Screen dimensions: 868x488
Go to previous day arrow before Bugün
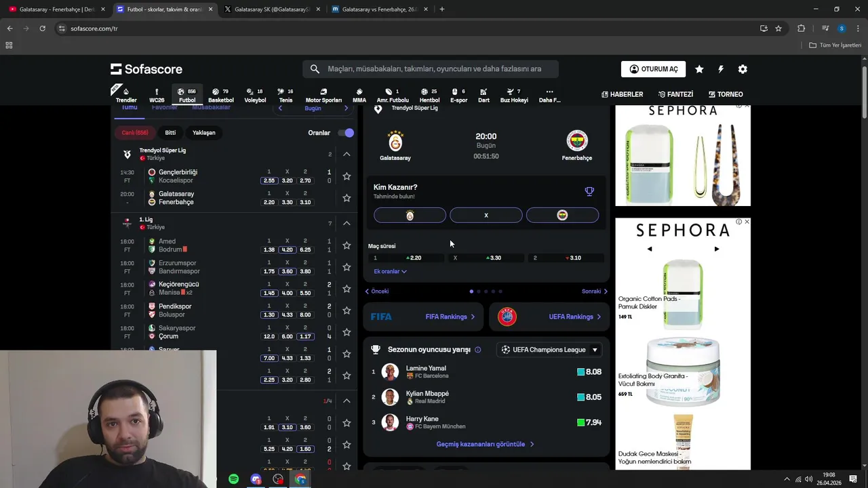point(280,108)
